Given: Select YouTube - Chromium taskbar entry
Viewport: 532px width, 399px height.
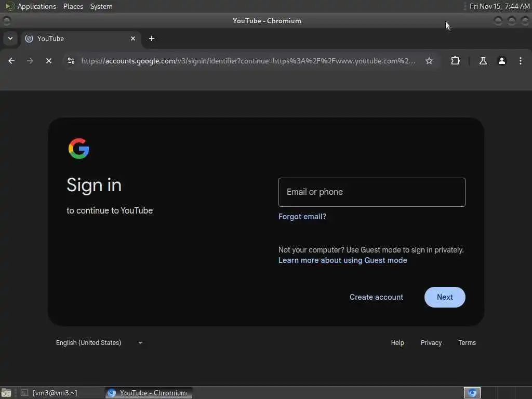Looking at the screenshot, I should pos(149,393).
